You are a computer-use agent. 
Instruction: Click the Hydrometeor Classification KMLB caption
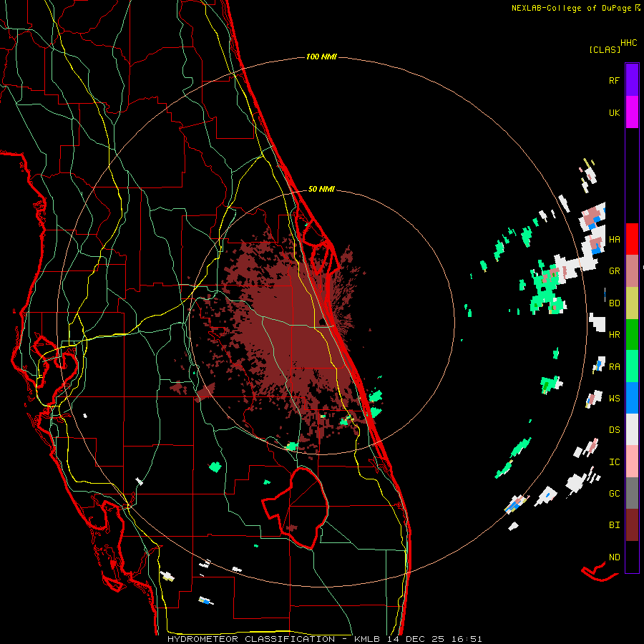click(324, 639)
